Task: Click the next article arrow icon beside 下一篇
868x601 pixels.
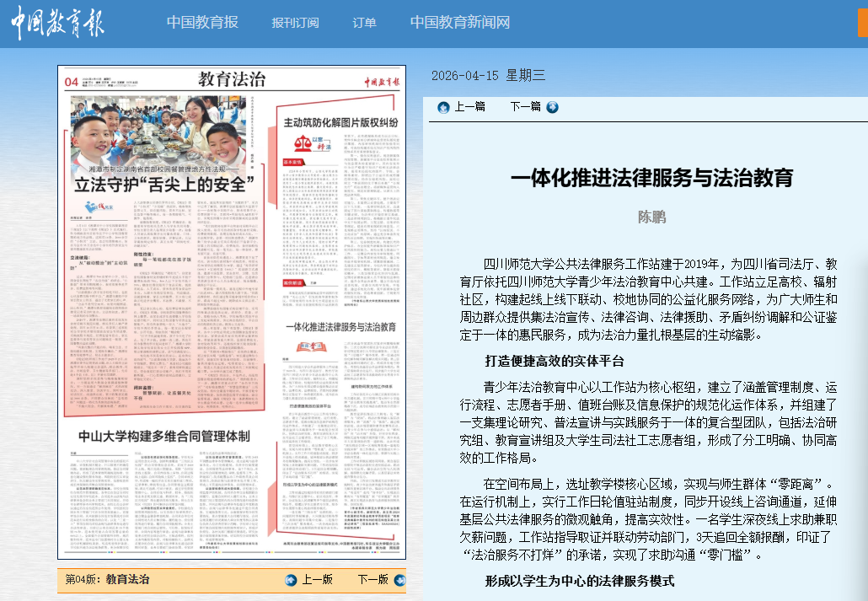Action: 552,107
